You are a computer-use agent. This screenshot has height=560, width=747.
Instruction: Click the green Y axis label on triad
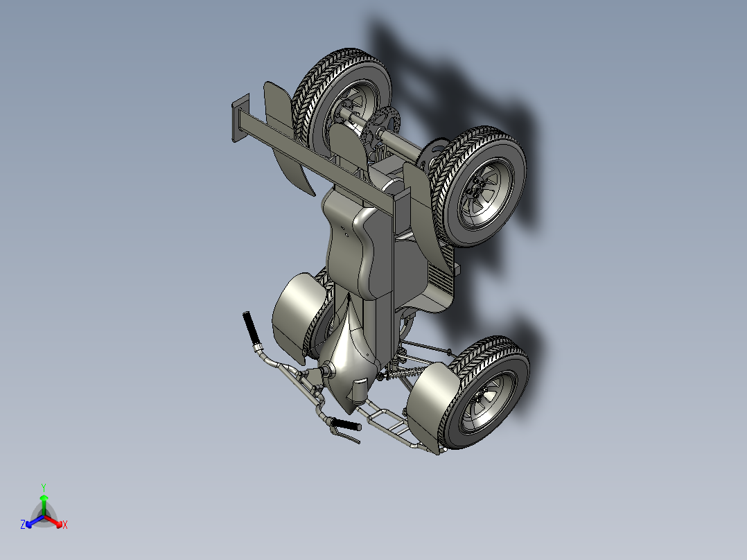[44, 487]
